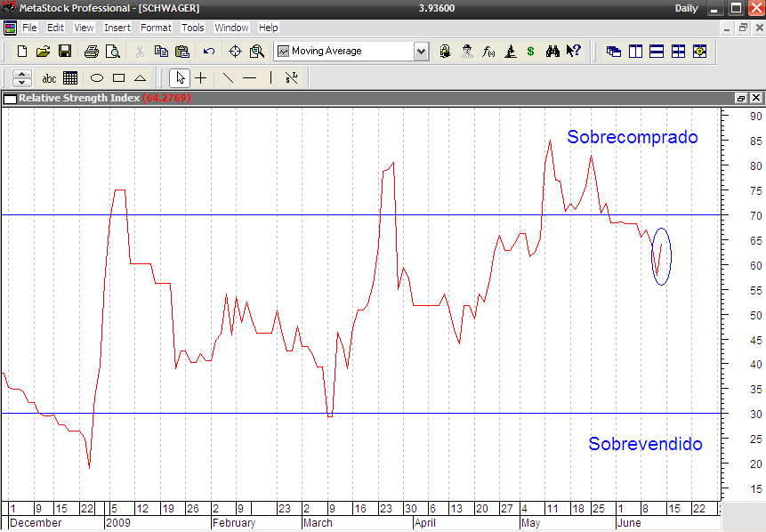Open The Explorer binoculars icon
The height and width of the screenshot is (532, 766).
[x=552, y=52]
